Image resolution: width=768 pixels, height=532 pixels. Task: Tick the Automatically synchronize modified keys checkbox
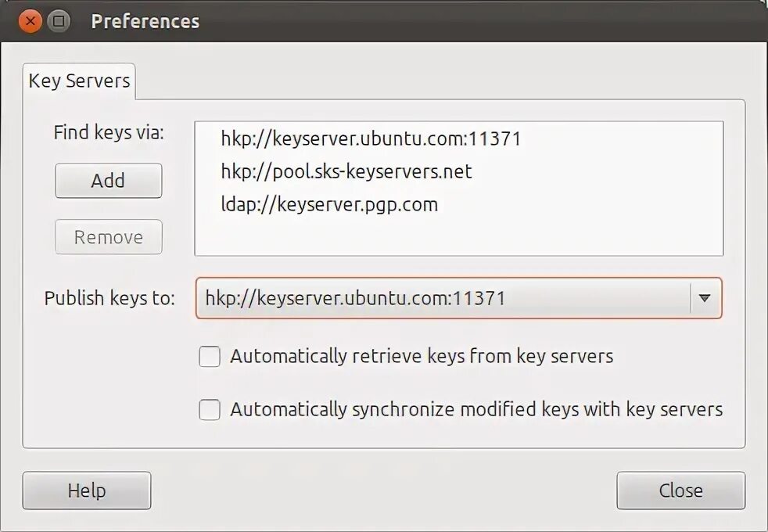(210, 410)
